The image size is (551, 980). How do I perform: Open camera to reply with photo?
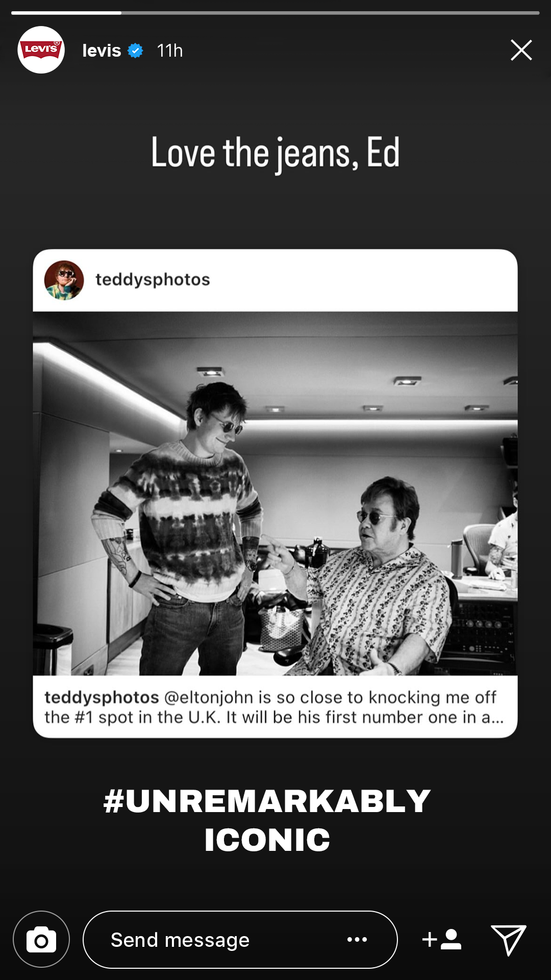point(41,939)
